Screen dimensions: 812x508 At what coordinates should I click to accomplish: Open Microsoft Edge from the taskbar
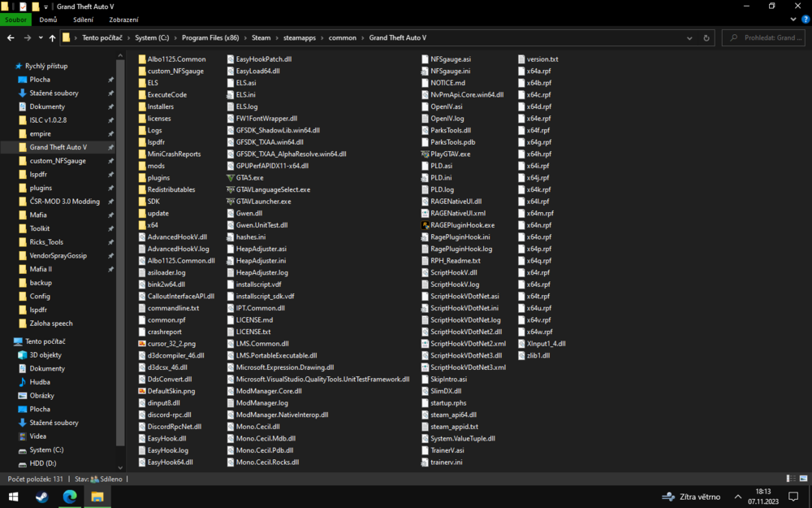click(x=70, y=494)
